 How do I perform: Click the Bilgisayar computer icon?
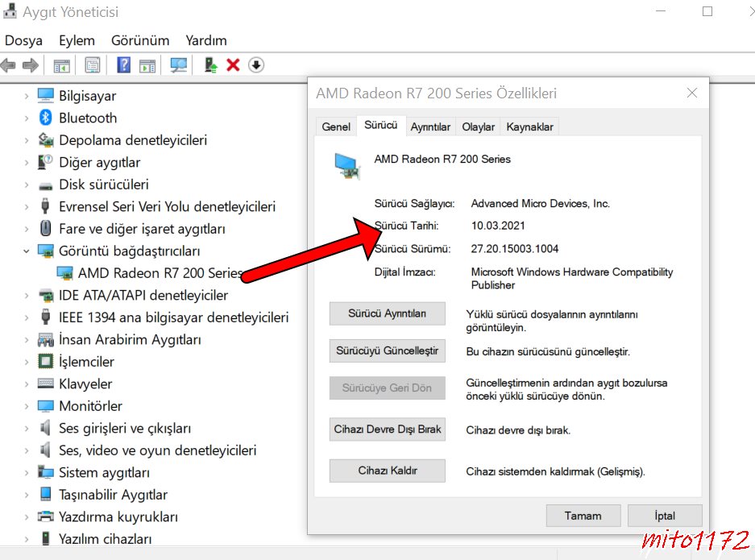coord(46,95)
